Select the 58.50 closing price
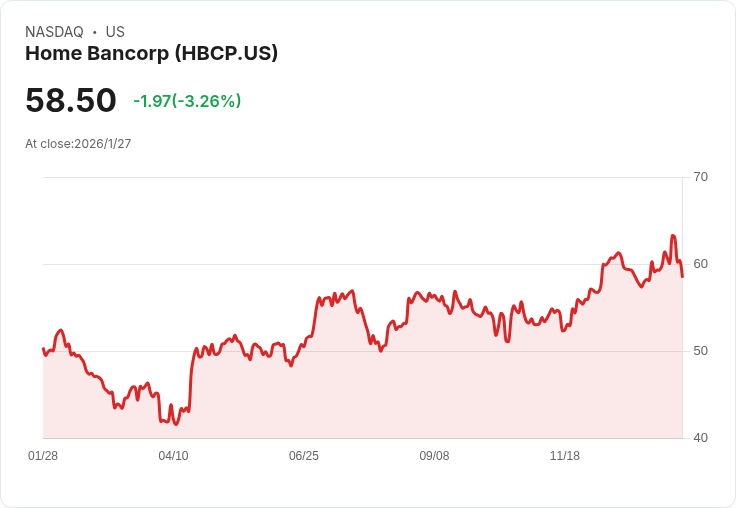The image size is (736, 508). pyautogui.click(x=71, y=101)
